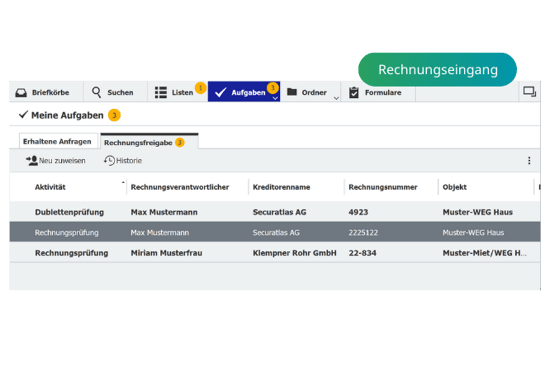Screen dimensions: 550x371
Task: Click the Rechnungsnummer column header
Action: (x=383, y=187)
